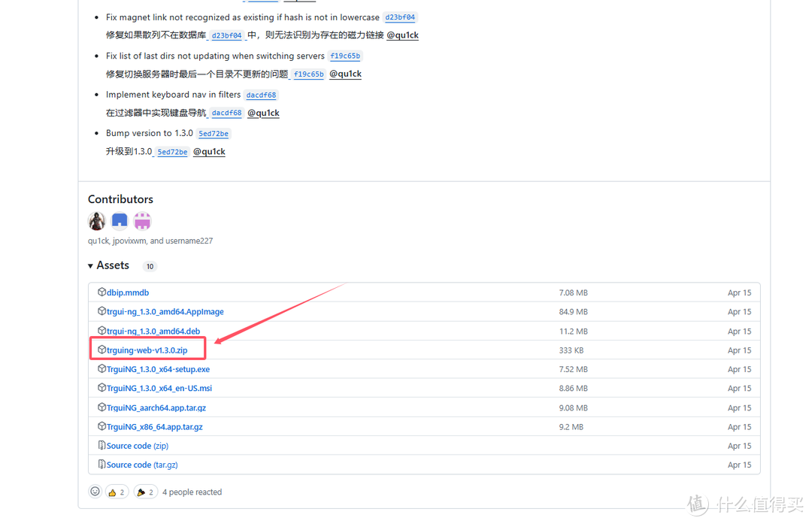
Task: Open commit f19c65b next to English text
Action: pyautogui.click(x=345, y=56)
